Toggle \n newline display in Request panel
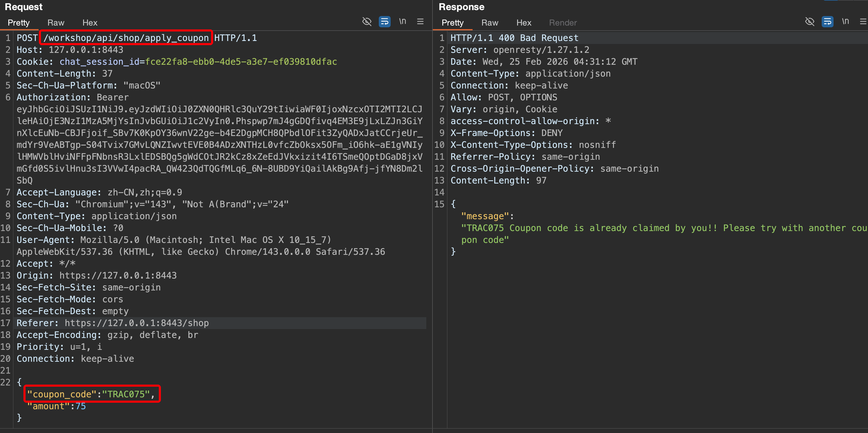868x433 pixels. tap(402, 22)
